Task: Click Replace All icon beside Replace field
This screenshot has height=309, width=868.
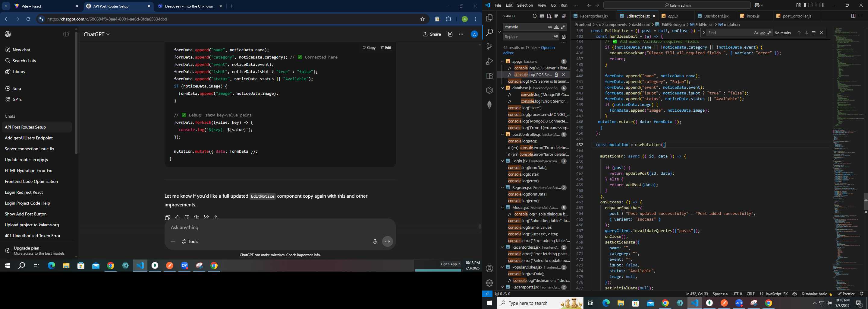Action: [x=564, y=37]
